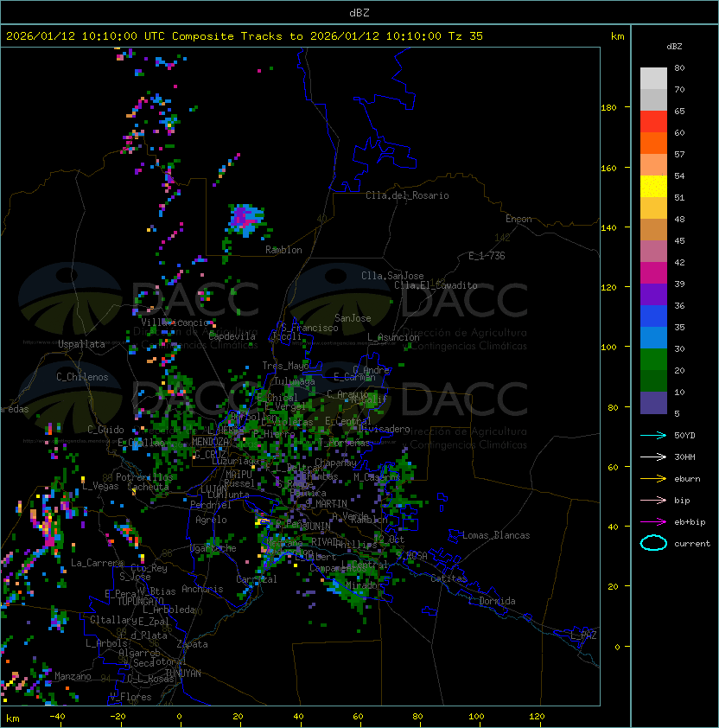The width and height of the screenshot is (719, 728).
Task: Click the 'L_Dormida' map label
Action: (x=492, y=601)
